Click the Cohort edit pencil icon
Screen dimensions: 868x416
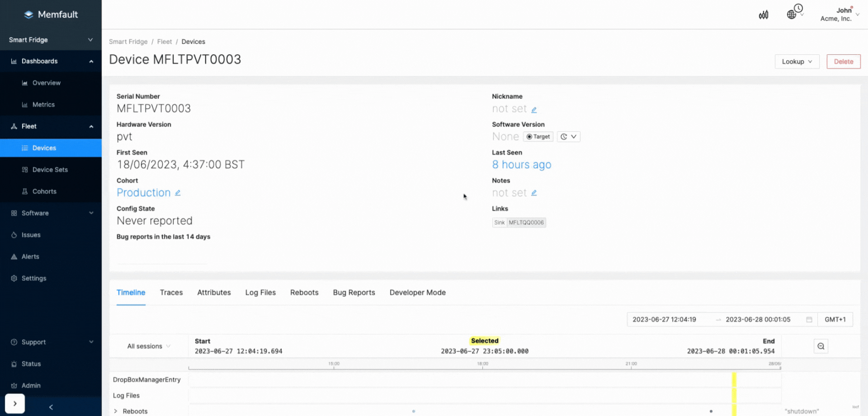coord(178,193)
